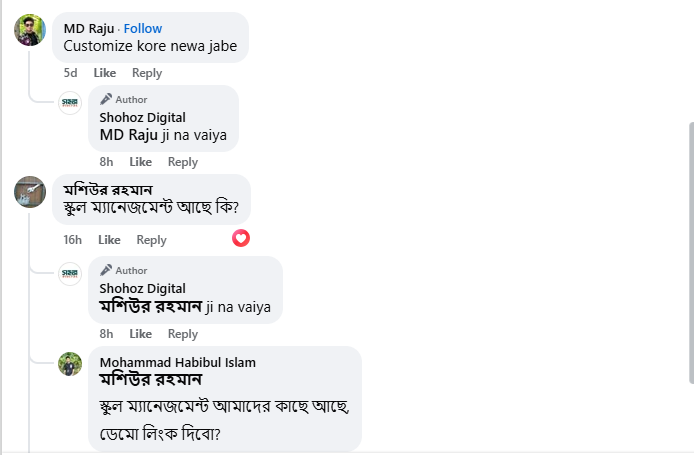
Task: Follow MD Raju
Action: click(x=143, y=28)
